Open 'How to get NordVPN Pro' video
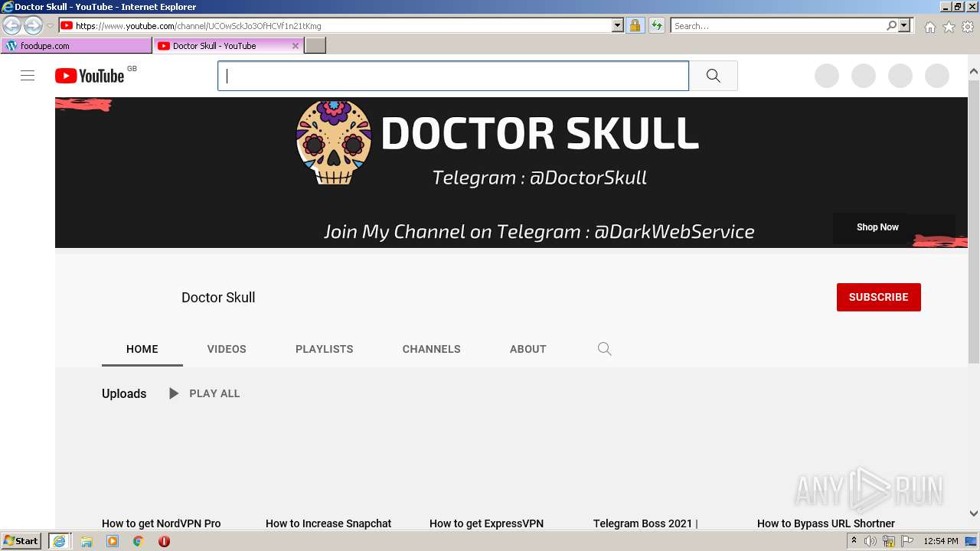The image size is (980, 551). pos(162,523)
